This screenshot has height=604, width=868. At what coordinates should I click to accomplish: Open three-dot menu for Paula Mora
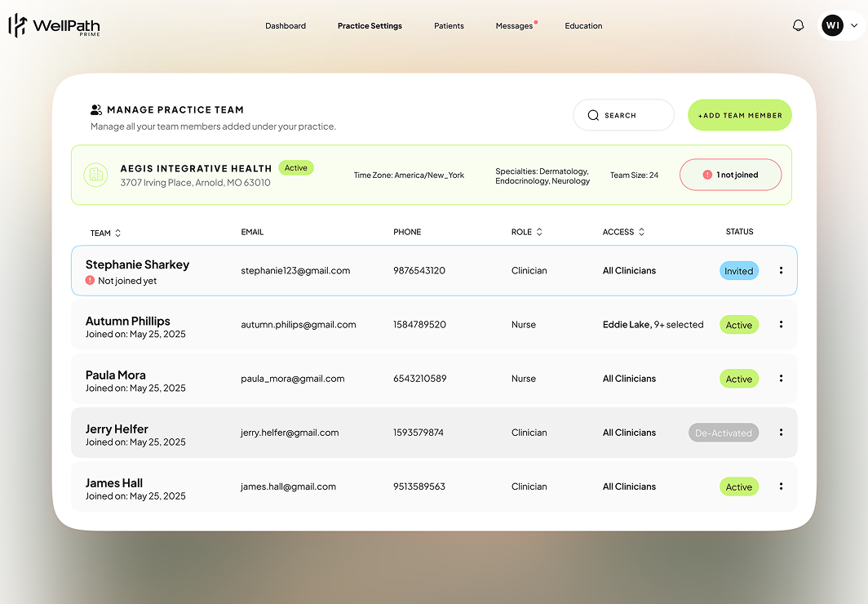[x=781, y=378]
